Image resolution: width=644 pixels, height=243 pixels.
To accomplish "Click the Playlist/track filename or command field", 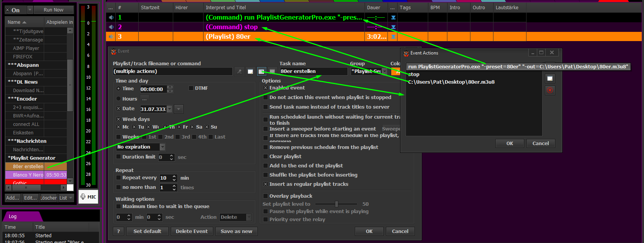I will 172,71.
